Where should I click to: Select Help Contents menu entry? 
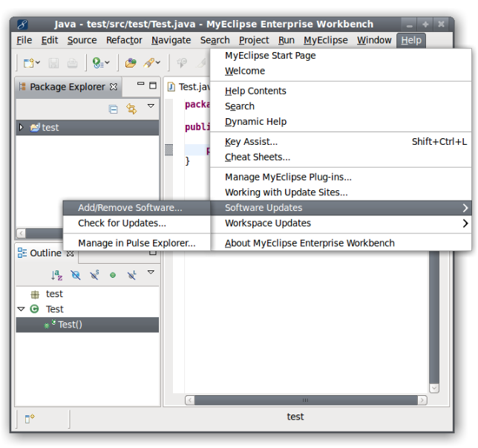341,91
